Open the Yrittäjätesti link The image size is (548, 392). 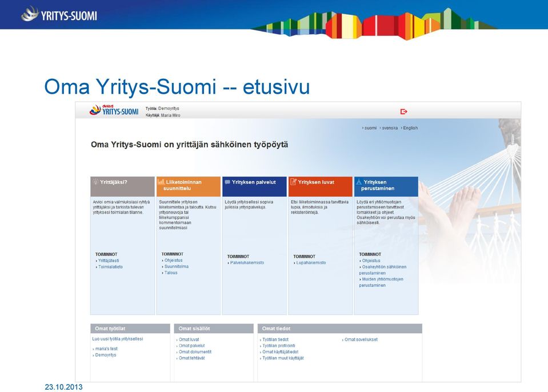(x=107, y=261)
